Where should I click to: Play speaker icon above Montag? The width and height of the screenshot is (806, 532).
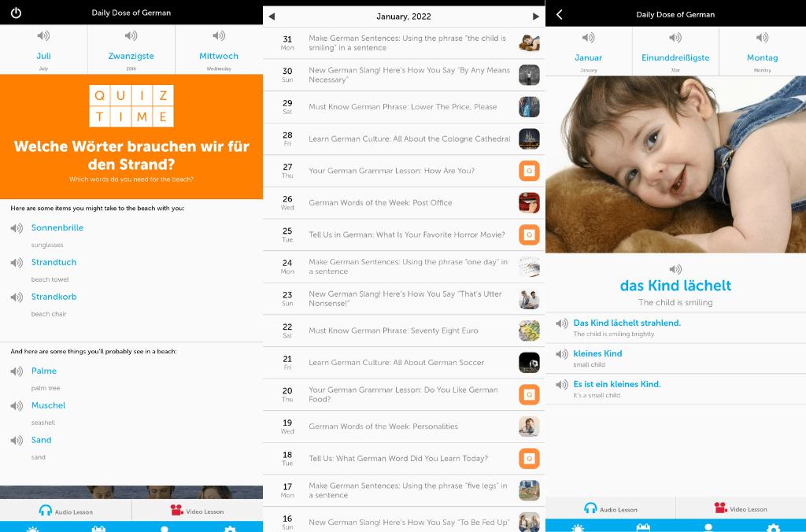762,38
